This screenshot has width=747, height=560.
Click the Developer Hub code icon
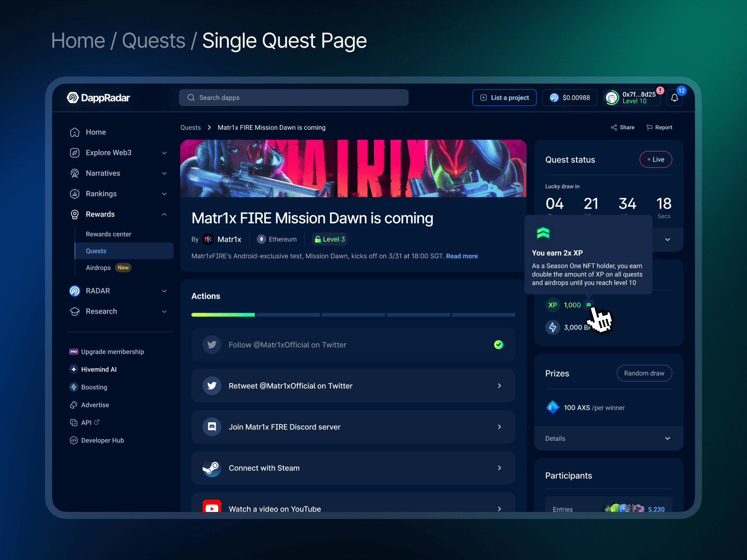74,440
